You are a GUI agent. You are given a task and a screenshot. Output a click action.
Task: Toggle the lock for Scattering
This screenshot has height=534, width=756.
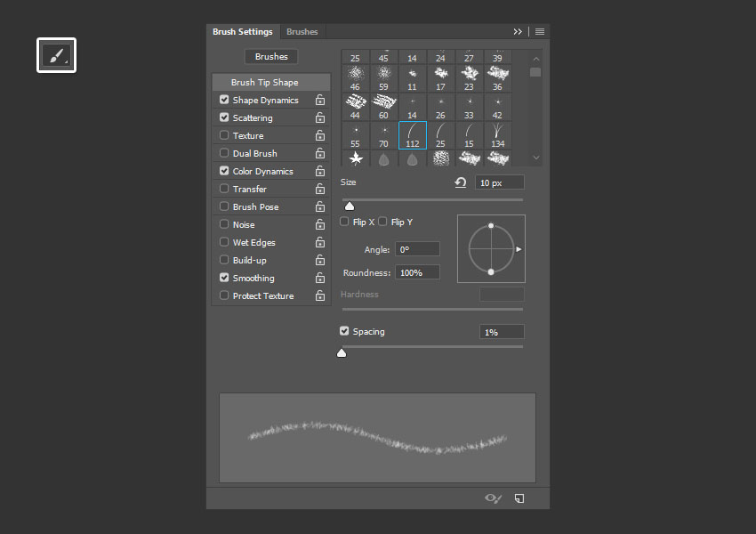319,117
